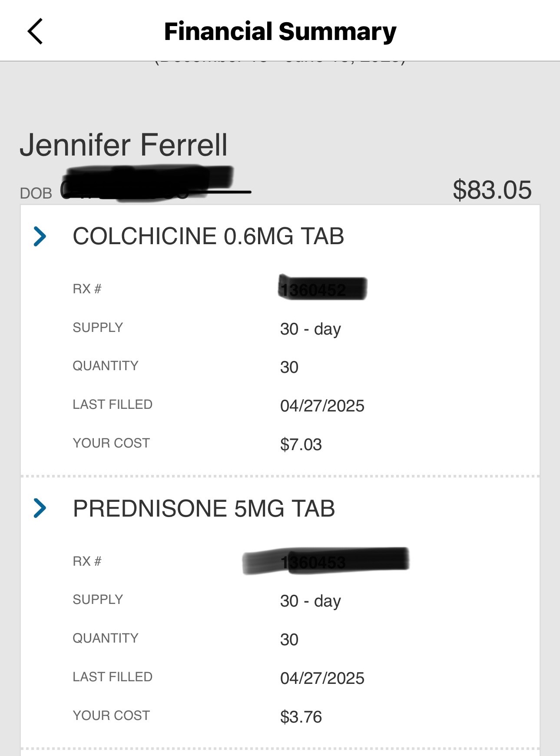Viewport: 560px width, 756px height.
Task: Tap the Colchicine 30 - day supply value
Action: [x=311, y=329]
